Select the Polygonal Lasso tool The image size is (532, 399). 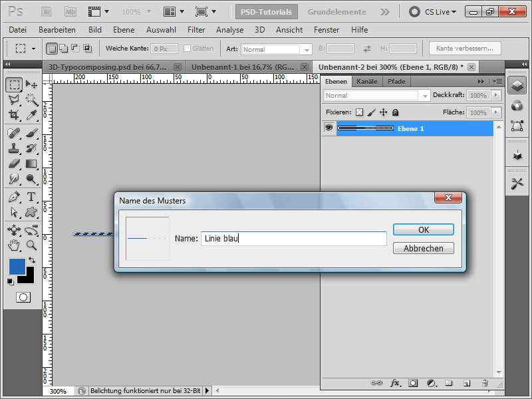[14, 100]
